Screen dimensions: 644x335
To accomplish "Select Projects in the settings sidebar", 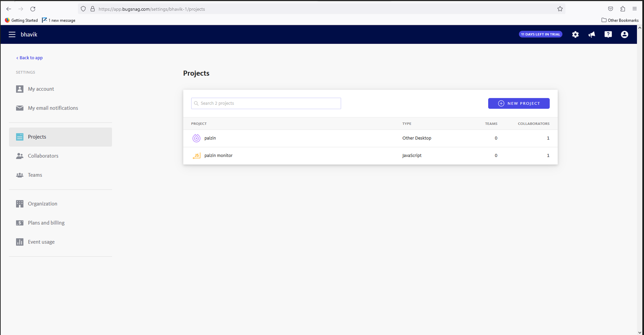I will coord(61,137).
